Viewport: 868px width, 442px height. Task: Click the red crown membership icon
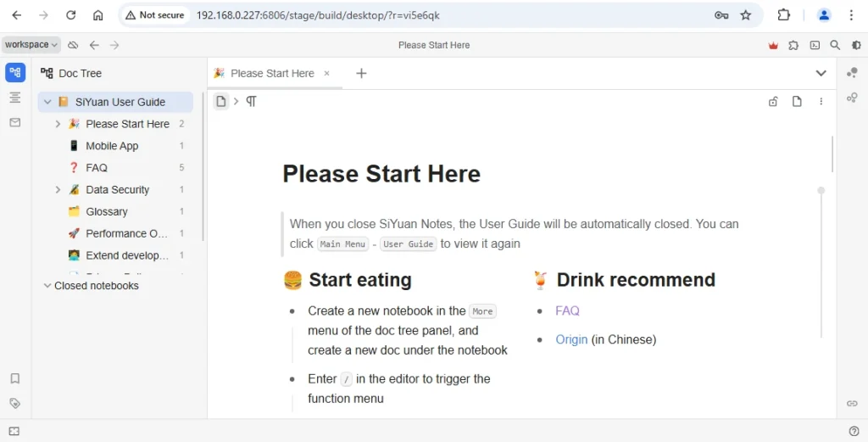[773, 45]
